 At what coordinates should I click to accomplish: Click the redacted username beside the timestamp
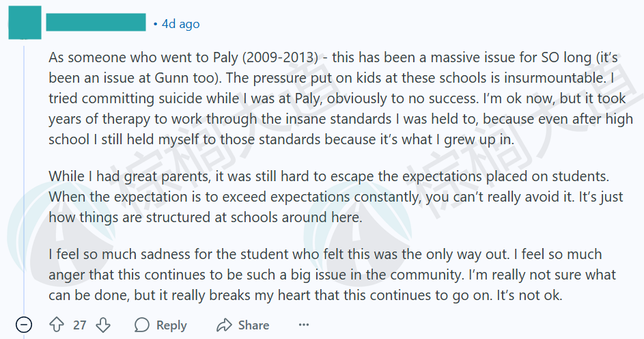coord(96,22)
